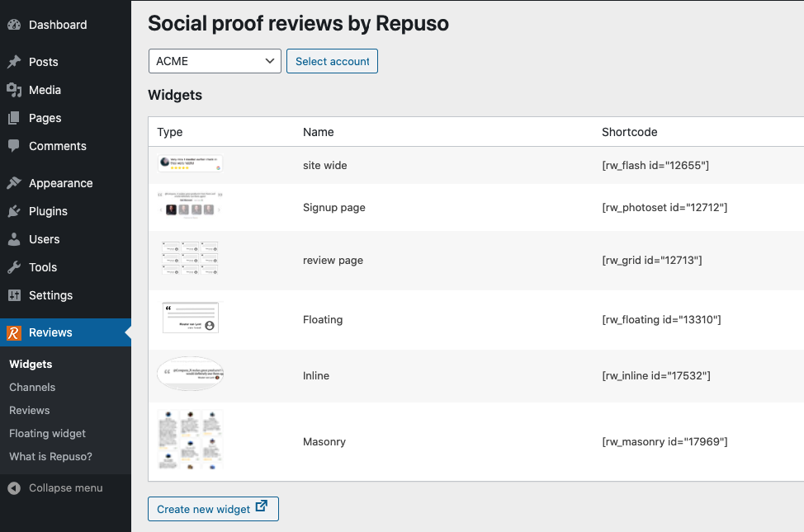
Task: Click the Dashboard gauge icon
Action: point(14,25)
